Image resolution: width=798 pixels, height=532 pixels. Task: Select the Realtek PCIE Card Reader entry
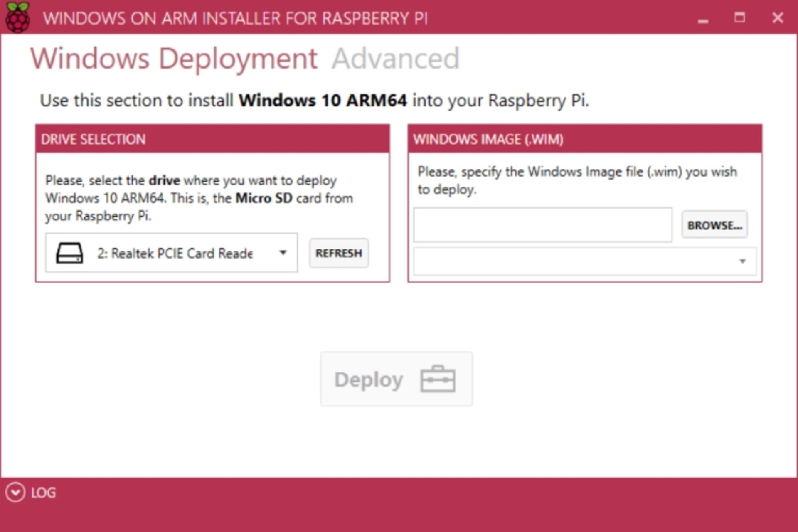coord(175,253)
